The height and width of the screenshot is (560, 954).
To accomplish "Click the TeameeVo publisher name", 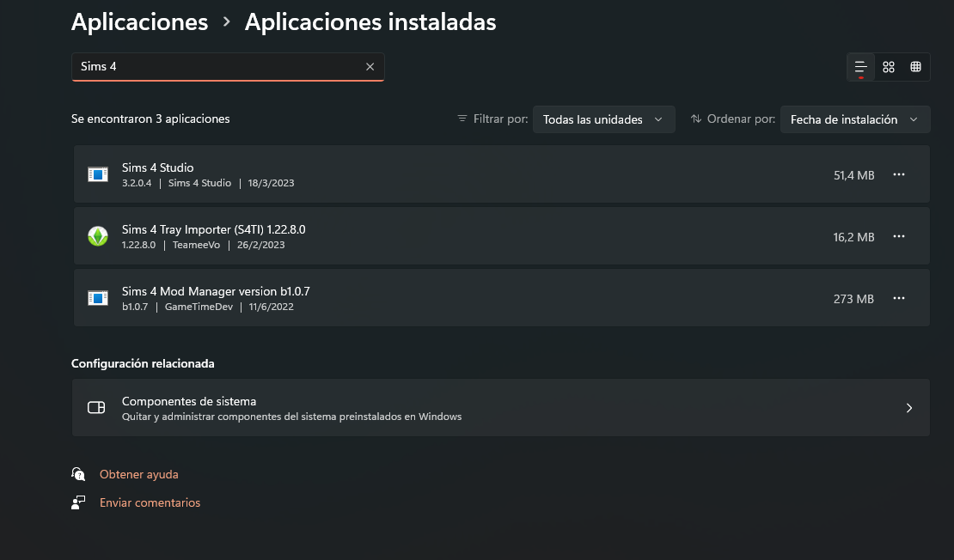I will coord(196,245).
